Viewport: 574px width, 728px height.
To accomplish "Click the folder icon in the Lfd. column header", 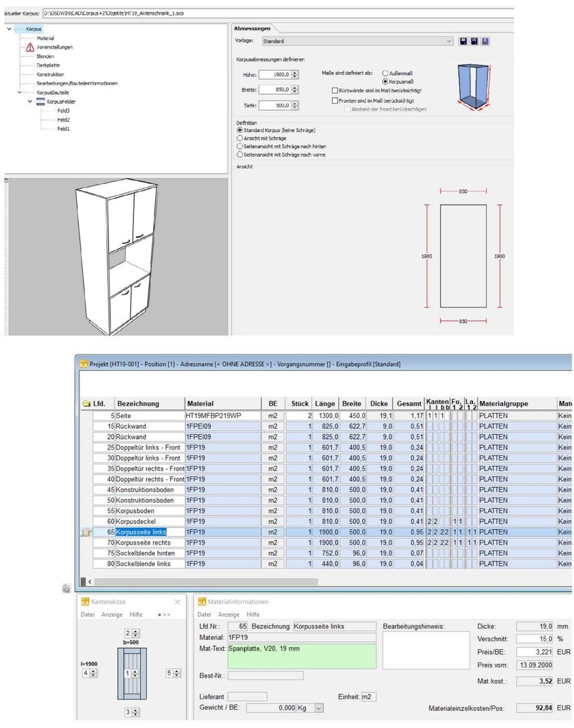I will tap(86, 404).
